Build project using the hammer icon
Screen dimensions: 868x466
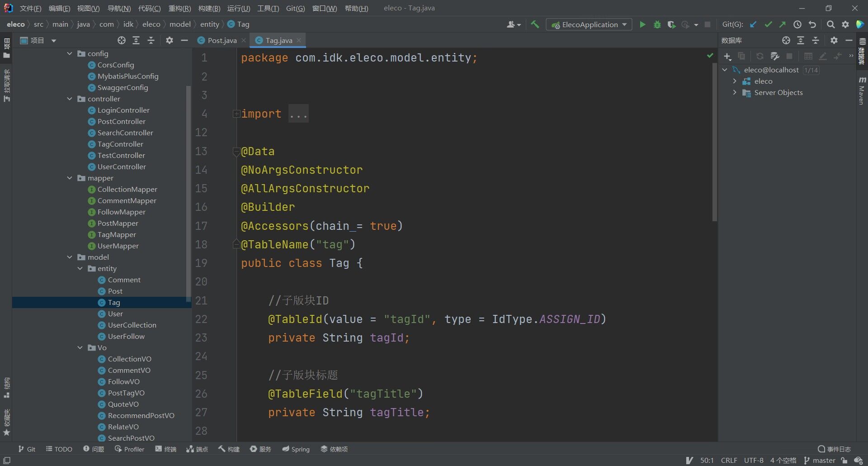tap(535, 24)
